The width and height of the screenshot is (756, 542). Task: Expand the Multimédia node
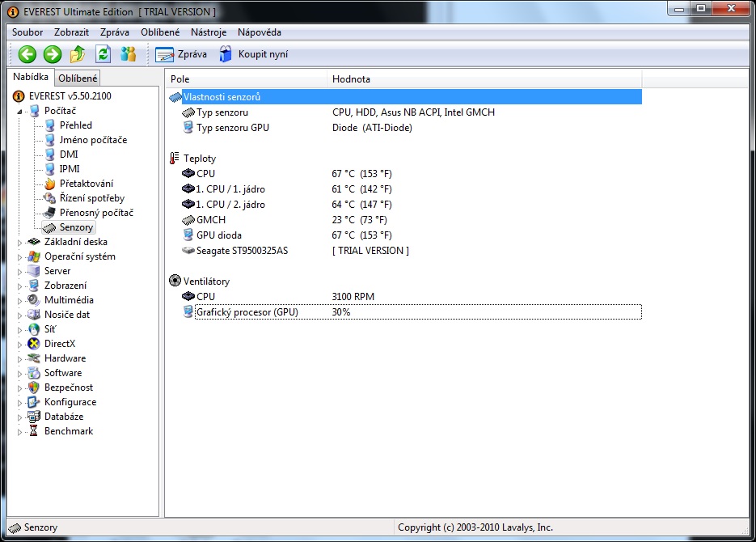click(19, 301)
